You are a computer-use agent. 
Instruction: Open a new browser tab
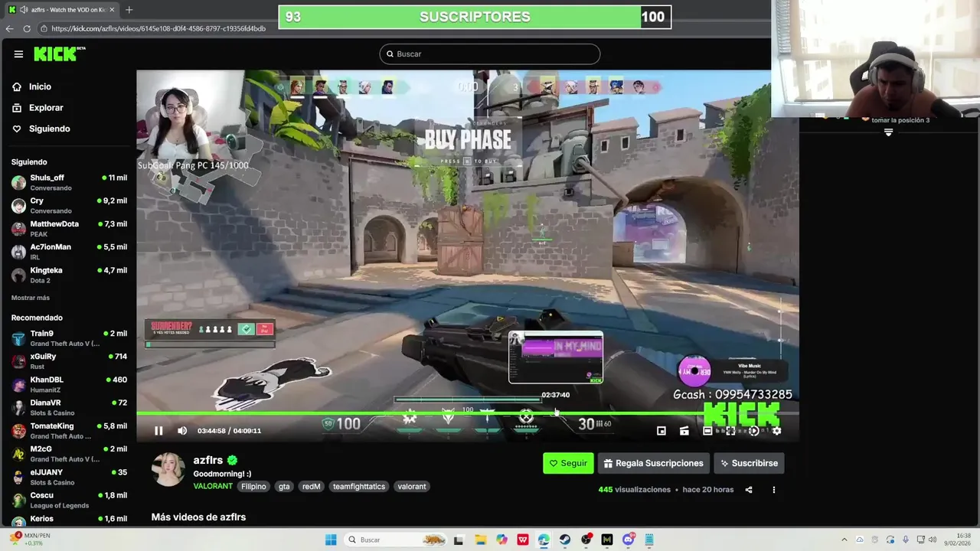click(129, 10)
